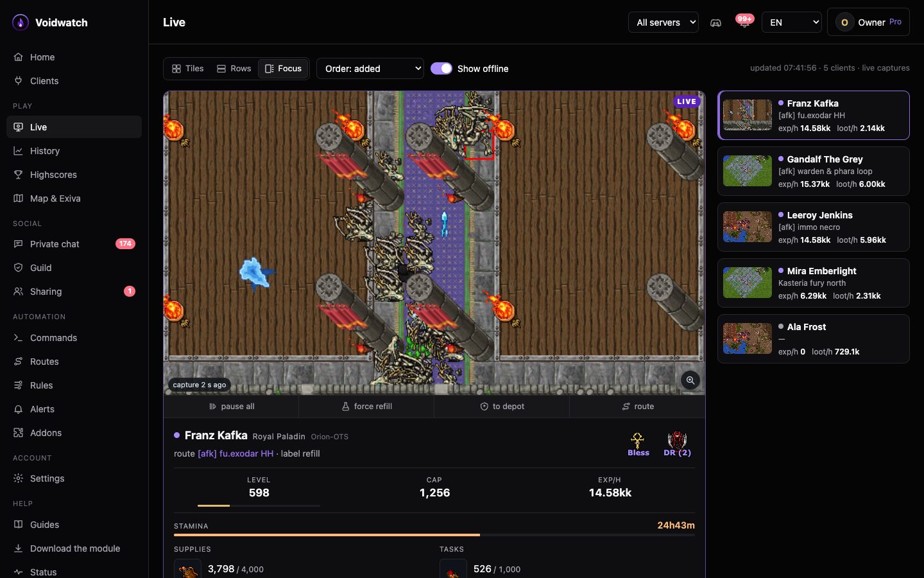Click the capture 2 s ago label
This screenshot has width=924, height=578.
(200, 385)
